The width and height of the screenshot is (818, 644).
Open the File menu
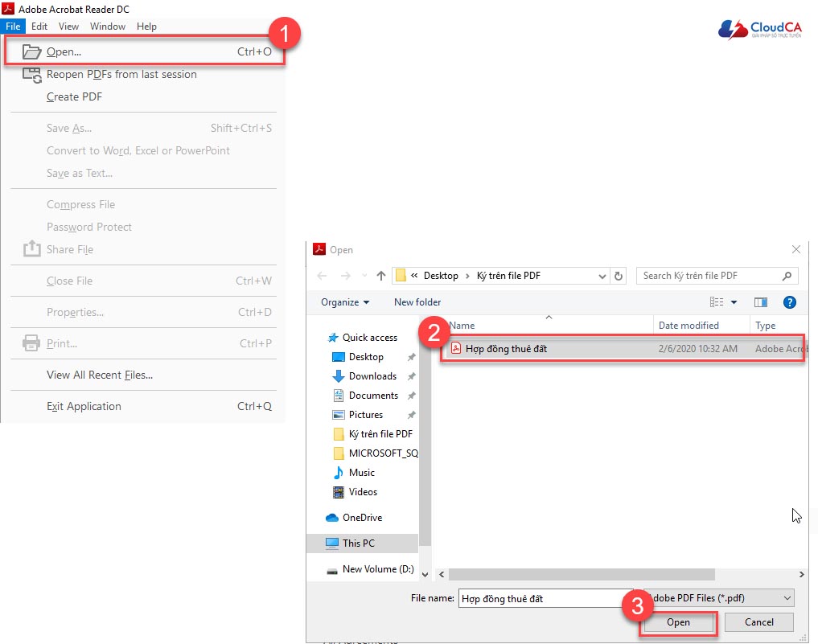tap(13, 26)
